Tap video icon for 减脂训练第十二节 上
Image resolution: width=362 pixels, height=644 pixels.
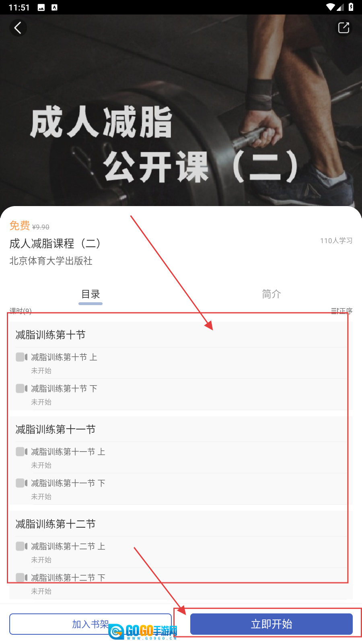point(22,546)
